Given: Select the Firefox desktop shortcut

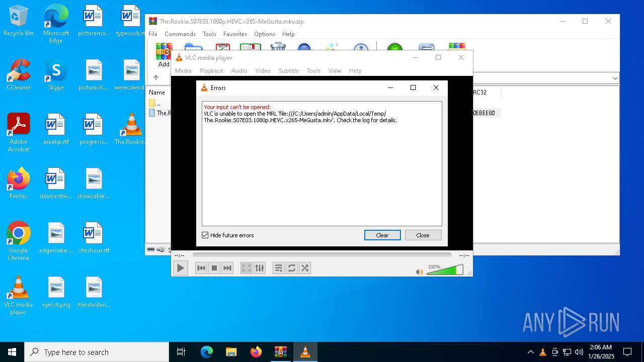Looking at the screenshot, I should pos(19,184).
